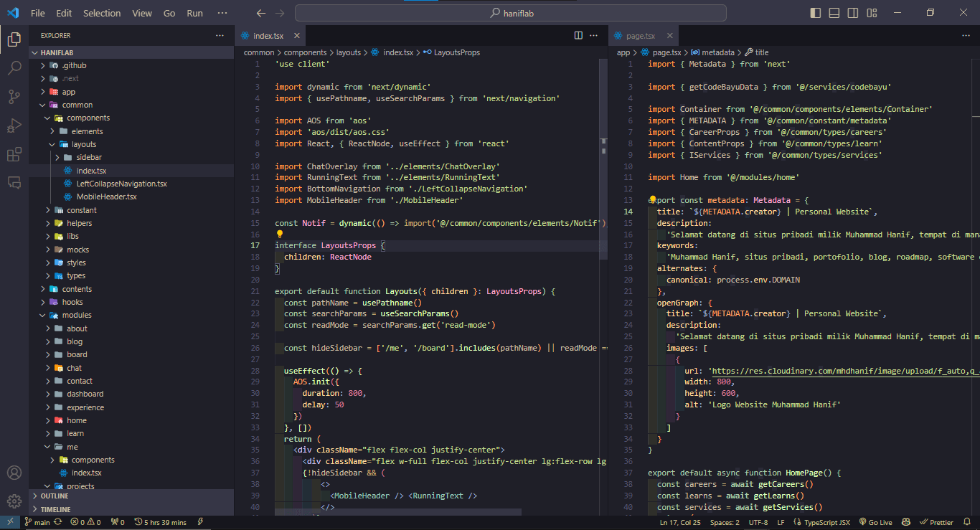Image resolution: width=980 pixels, height=530 pixels.
Task: Click the Prettier status bar button
Action: coord(937,522)
